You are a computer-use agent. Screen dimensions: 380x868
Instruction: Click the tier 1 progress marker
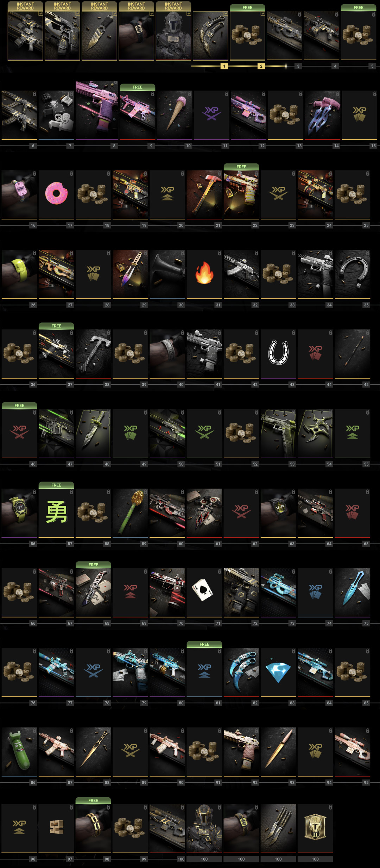point(224,66)
